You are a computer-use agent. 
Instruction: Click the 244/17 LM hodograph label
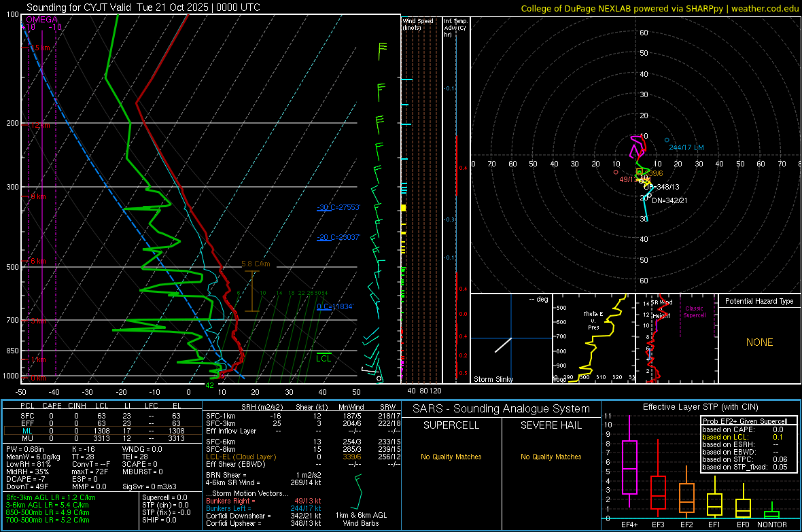pos(686,147)
